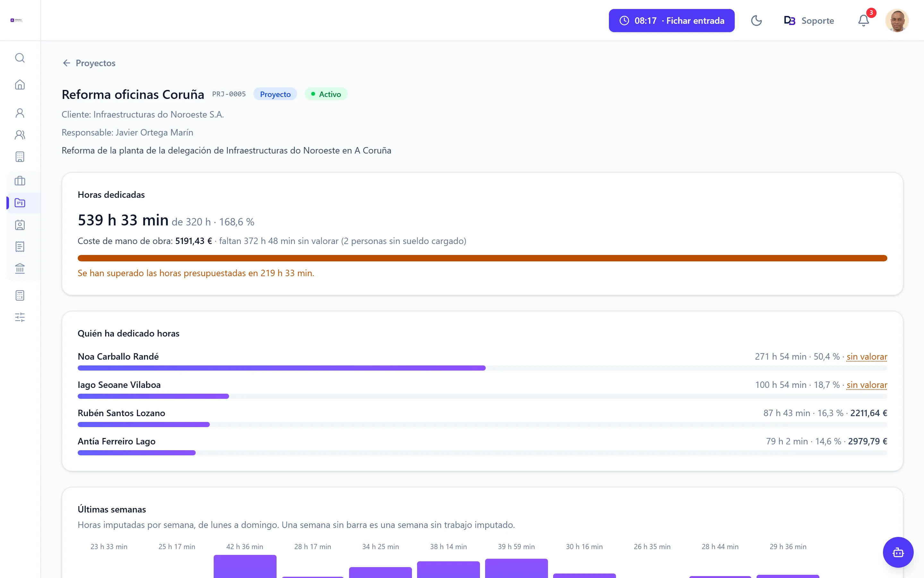Open the calculator sidebar icon
Screen dimensions: 924x578
[x=20, y=295]
